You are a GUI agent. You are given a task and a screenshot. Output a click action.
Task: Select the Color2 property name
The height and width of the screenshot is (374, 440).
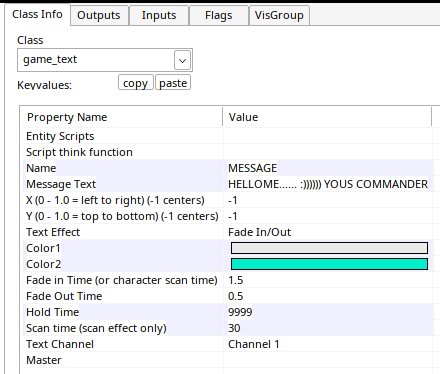(x=44, y=264)
